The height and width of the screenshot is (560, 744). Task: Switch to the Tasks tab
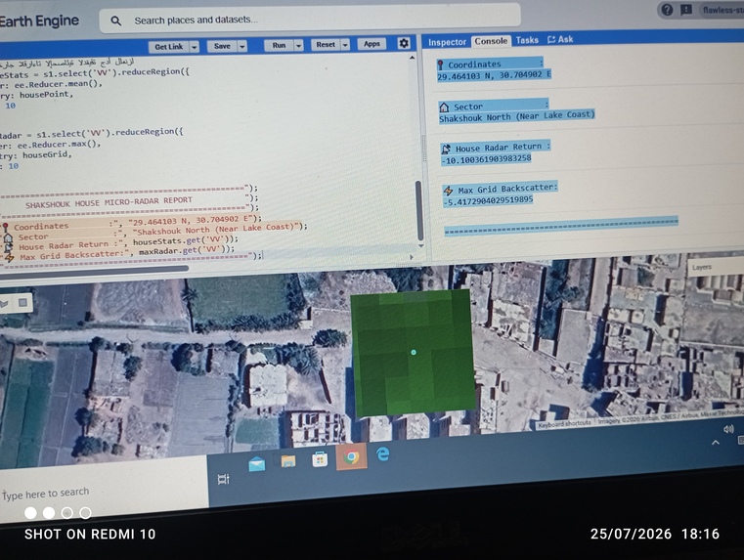[527, 40]
